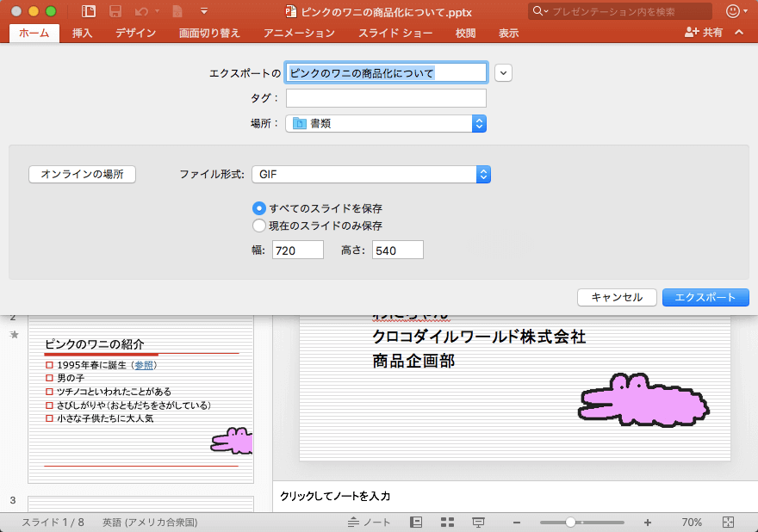Open the 画面切り替え tab
Screen dimensions: 758x532
[x=209, y=33]
